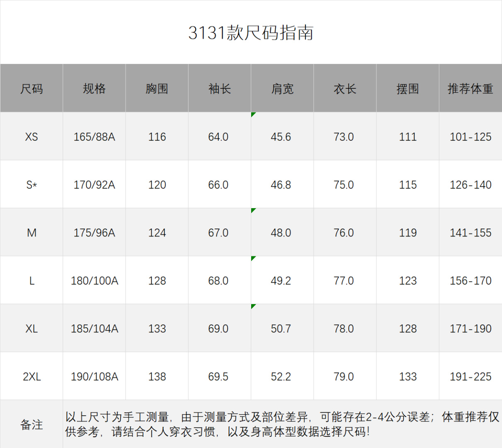This screenshot has height=448, width=502.
Task: Click the 备注 label cell
Action: pos(32,424)
